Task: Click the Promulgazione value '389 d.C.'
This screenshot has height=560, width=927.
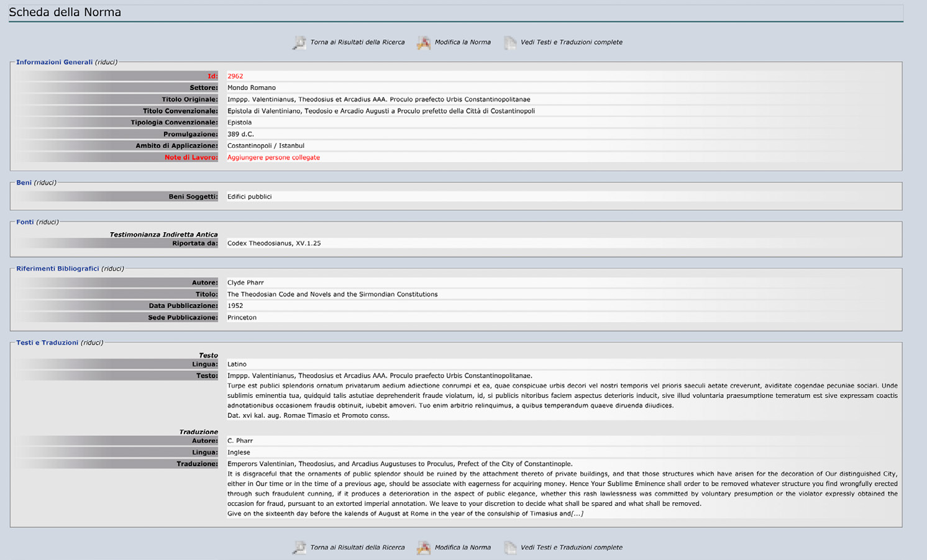Action: pyautogui.click(x=240, y=134)
